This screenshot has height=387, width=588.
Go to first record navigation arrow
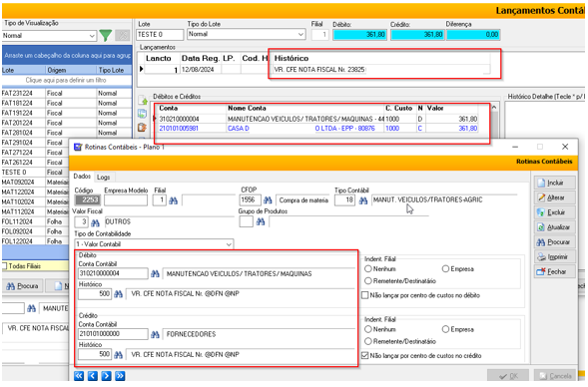[79, 376]
